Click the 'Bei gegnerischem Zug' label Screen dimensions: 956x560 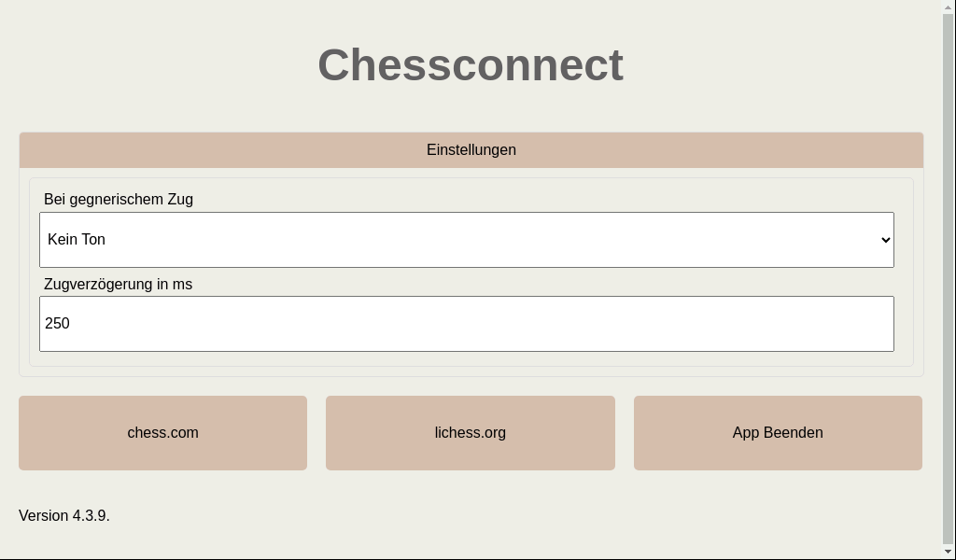pyautogui.click(x=119, y=200)
